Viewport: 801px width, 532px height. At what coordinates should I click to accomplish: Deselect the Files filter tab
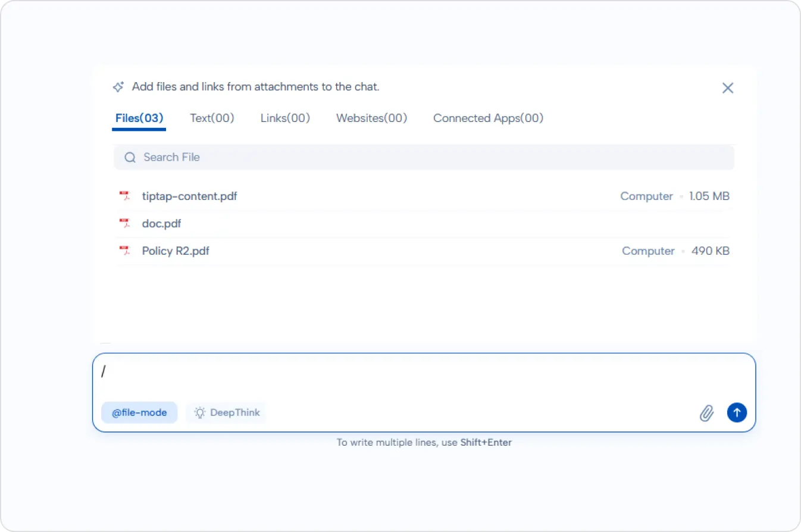tap(139, 118)
